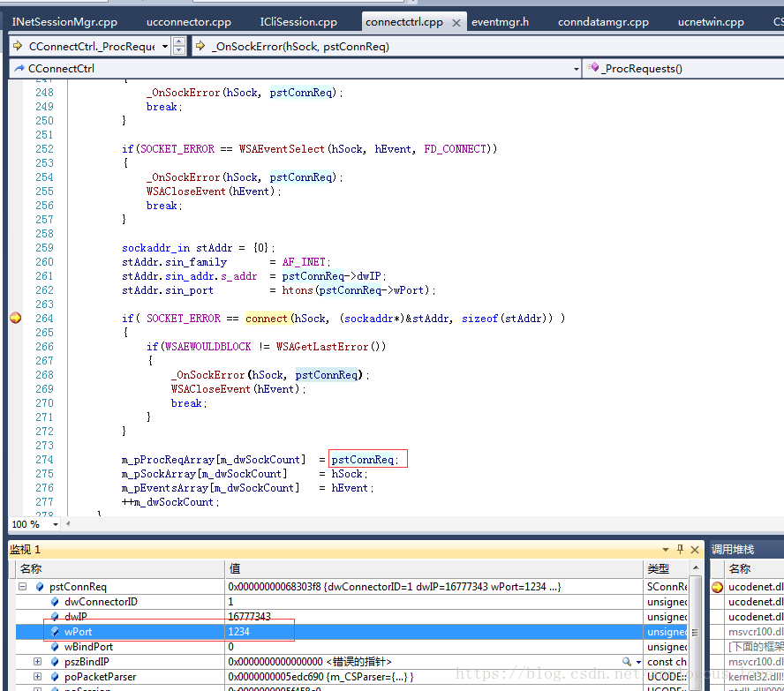Screen dimensions: 784x691
Task: Click the magnifier visualizer icon for pszBindIP
Action: pyautogui.click(x=627, y=662)
